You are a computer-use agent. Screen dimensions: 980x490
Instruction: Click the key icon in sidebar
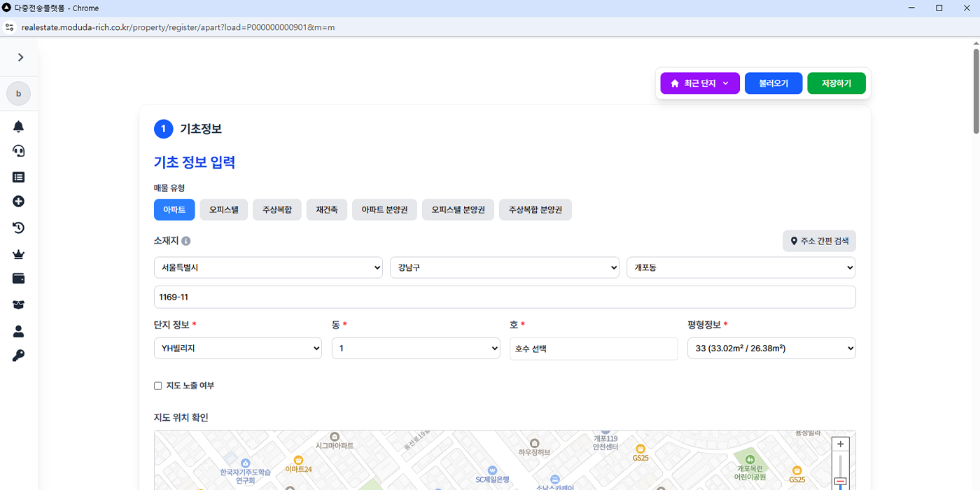pyautogui.click(x=19, y=356)
